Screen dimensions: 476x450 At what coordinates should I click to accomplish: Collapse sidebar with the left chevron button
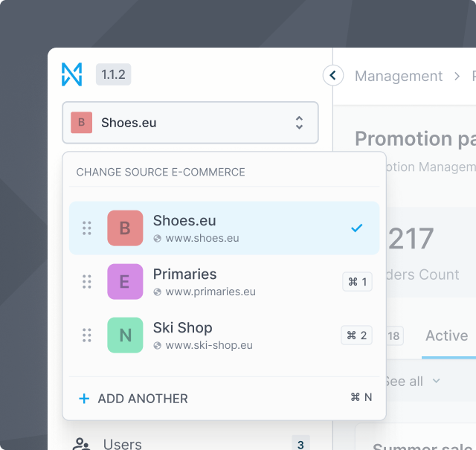332,75
